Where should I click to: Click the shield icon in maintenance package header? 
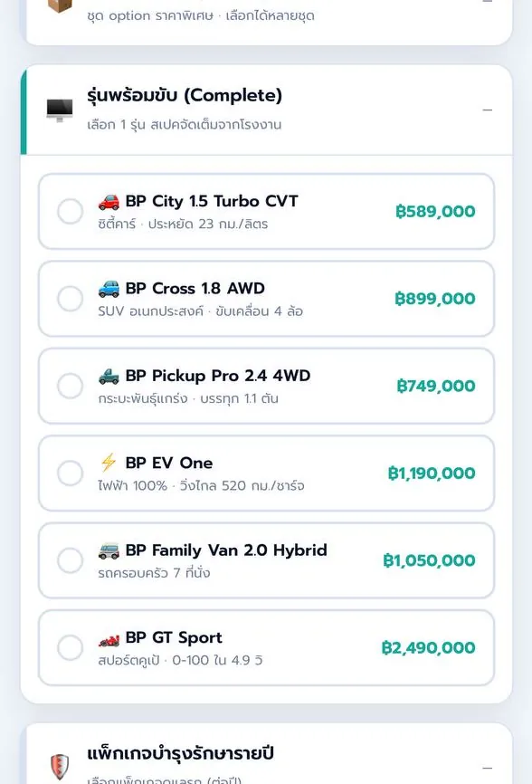[60, 766]
